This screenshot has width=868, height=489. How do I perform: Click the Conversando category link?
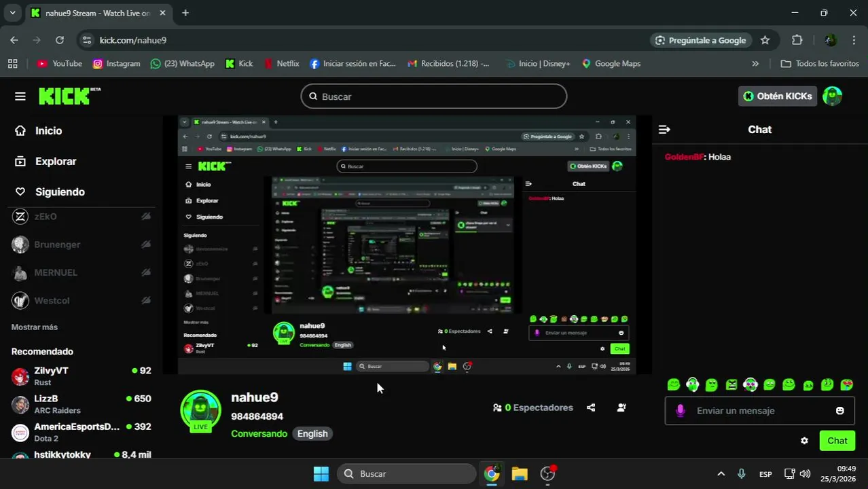pos(259,433)
